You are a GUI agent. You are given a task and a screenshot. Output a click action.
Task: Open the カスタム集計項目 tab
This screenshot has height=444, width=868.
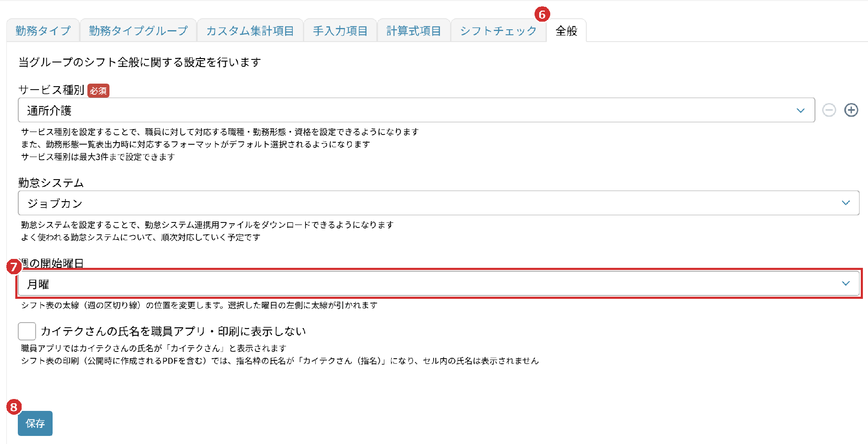click(250, 31)
